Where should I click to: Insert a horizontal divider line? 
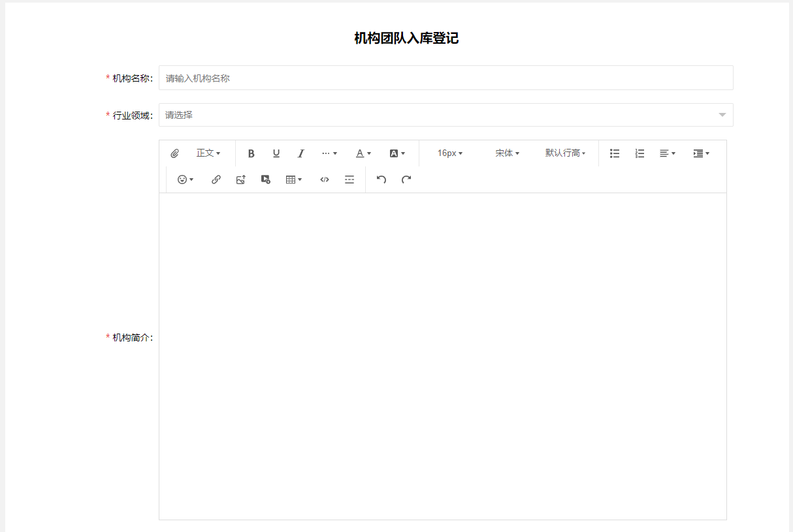click(x=349, y=180)
